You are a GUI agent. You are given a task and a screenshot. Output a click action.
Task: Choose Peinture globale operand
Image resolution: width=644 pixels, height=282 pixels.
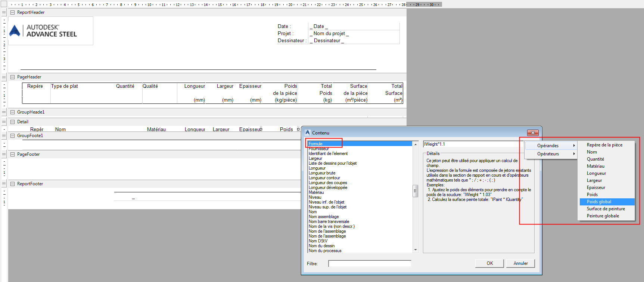[607, 216]
